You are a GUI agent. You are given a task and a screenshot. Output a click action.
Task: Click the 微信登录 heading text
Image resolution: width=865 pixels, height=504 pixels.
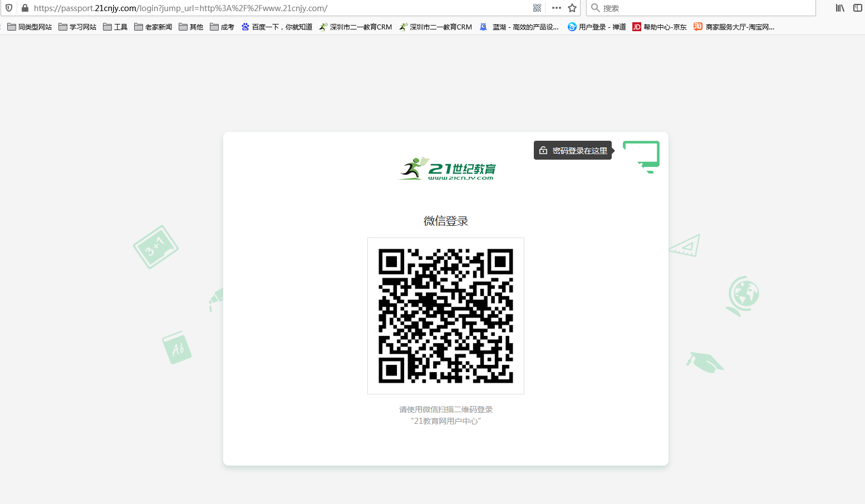[446, 221]
